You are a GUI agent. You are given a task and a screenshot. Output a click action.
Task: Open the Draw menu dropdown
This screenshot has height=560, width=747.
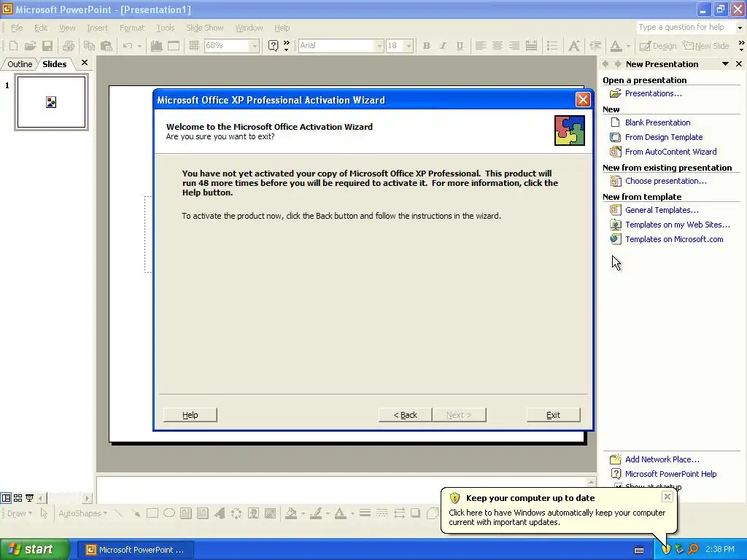(x=20, y=513)
